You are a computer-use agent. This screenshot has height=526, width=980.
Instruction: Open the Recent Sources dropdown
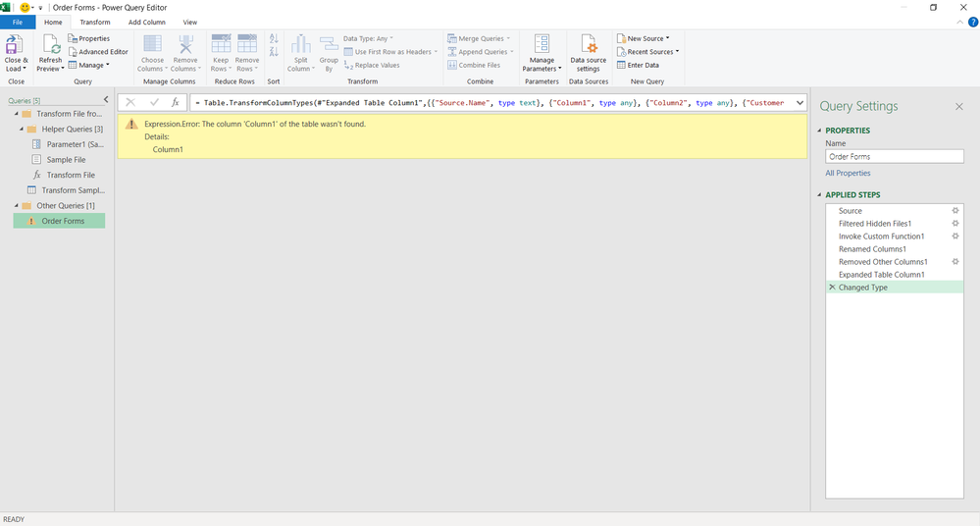pos(647,52)
